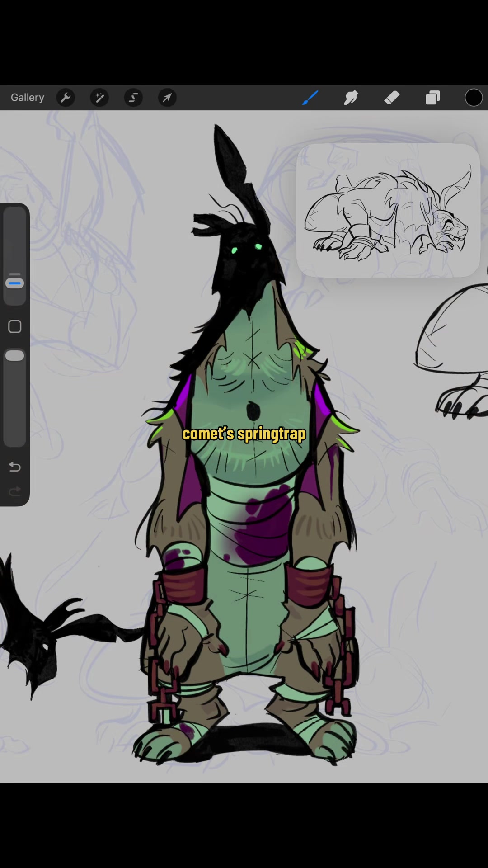
Task: Select the Brush tool
Action: tap(310, 98)
